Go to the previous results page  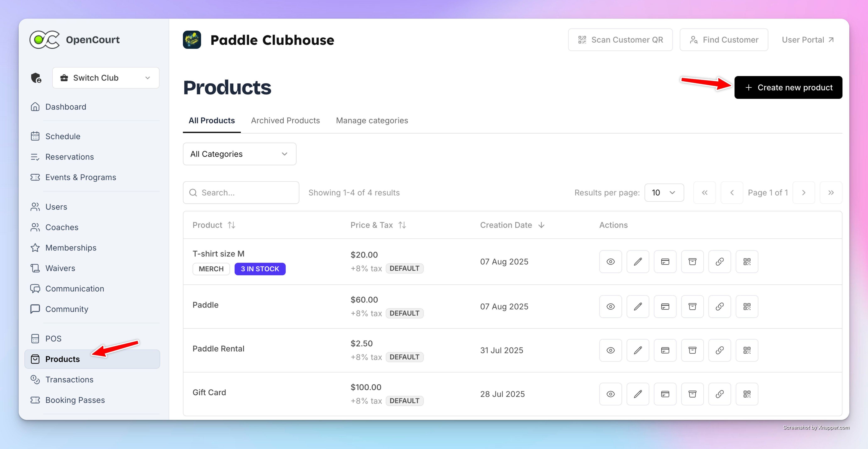click(732, 193)
